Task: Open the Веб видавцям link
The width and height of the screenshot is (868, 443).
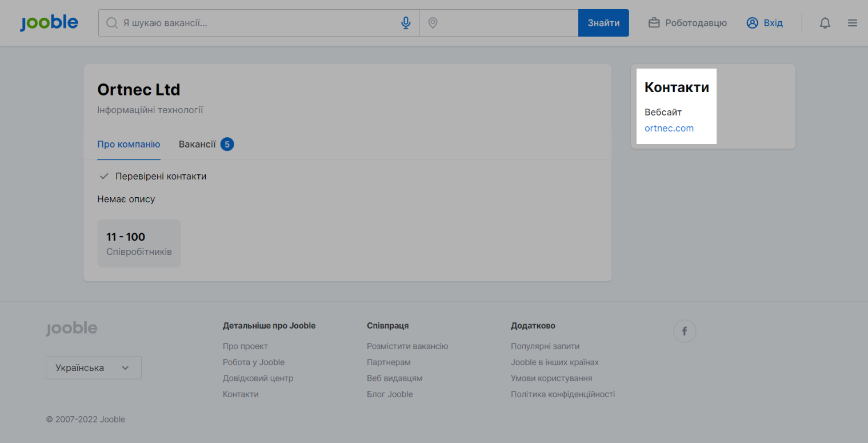Action: tap(394, 378)
